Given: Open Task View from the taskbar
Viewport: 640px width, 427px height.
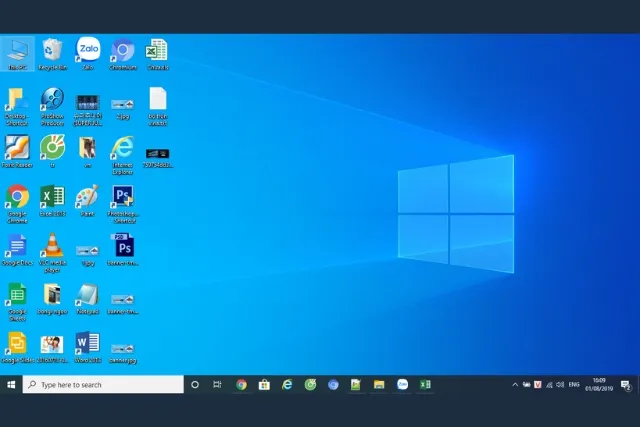Looking at the screenshot, I should tap(217, 384).
